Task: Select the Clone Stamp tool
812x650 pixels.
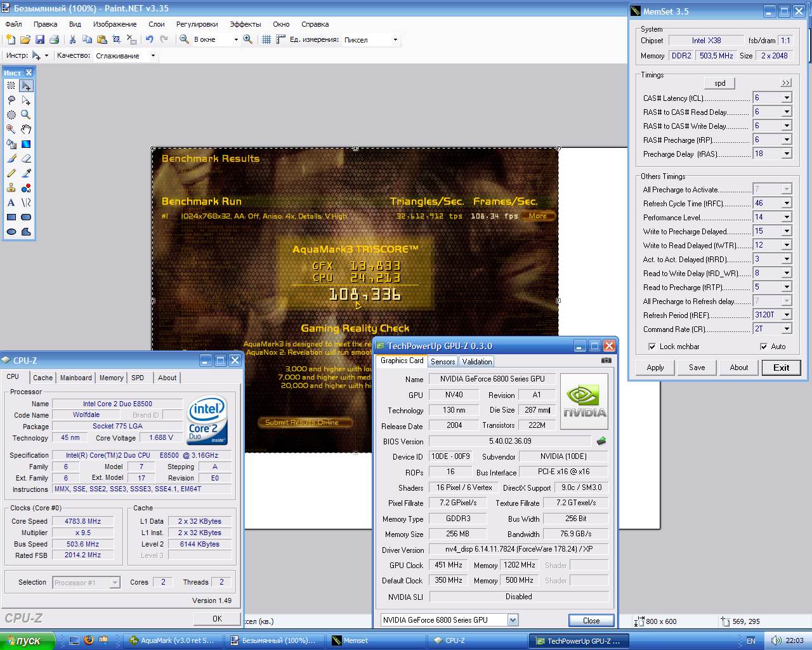Action: [x=11, y=188]
